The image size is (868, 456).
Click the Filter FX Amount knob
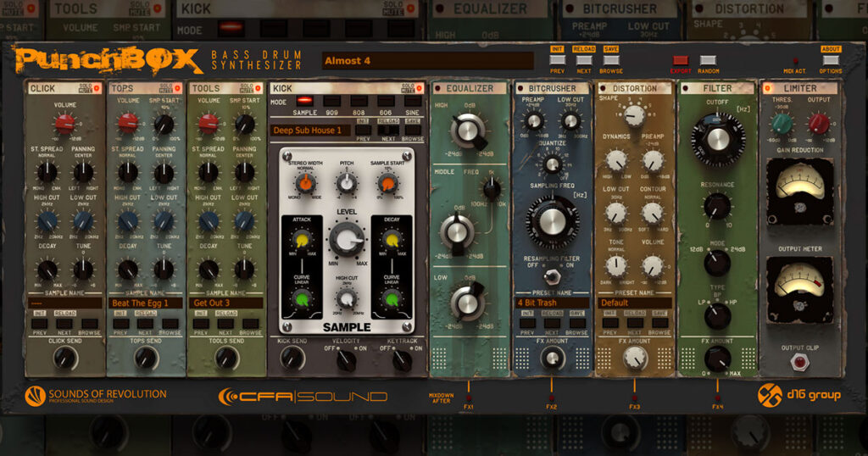717,358
